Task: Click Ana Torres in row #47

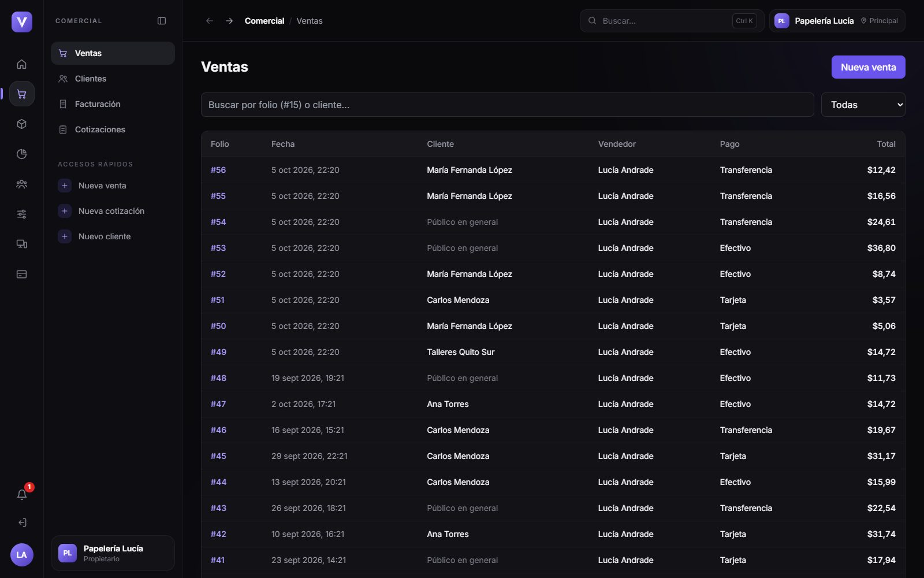Action: (x=448, y=404)
